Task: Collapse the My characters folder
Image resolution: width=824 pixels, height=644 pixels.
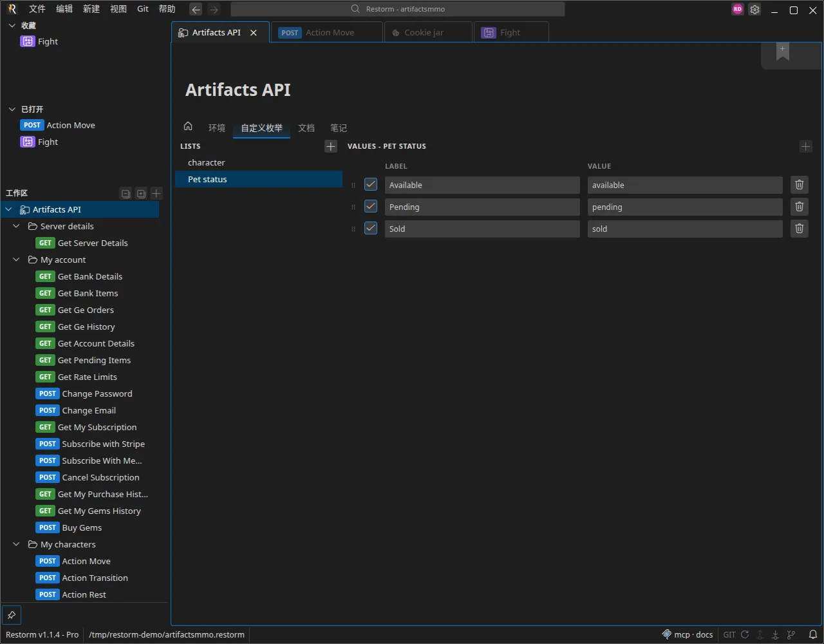Action: [x=17, y=544]
